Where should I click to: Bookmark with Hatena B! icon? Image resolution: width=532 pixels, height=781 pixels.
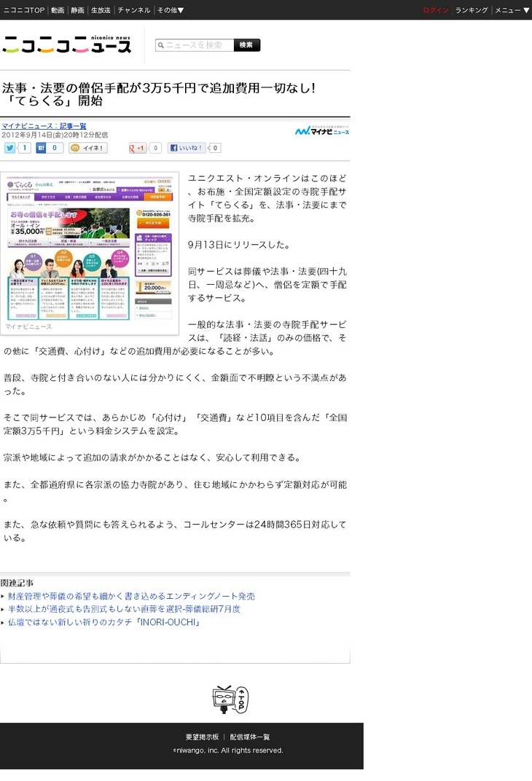tap(41, 148)
